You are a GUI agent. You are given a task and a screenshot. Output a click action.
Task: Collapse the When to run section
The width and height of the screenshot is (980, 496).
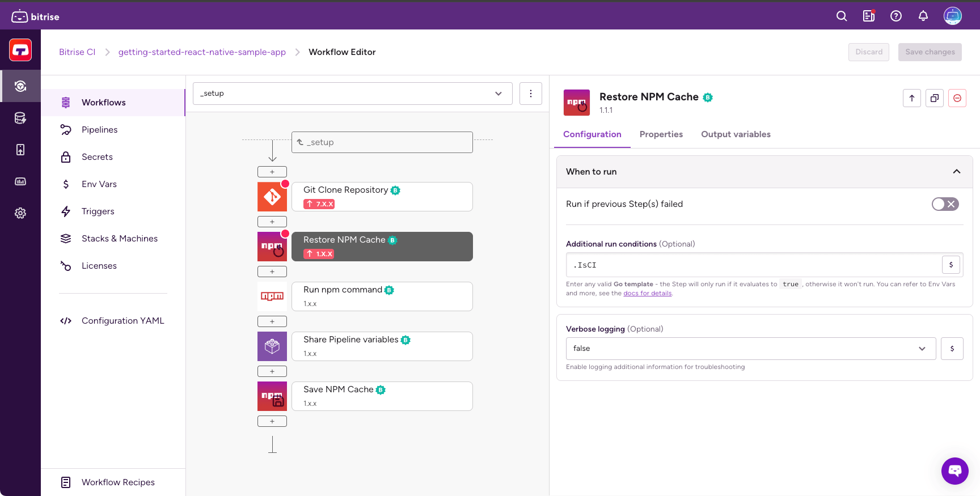coord(957,172)
